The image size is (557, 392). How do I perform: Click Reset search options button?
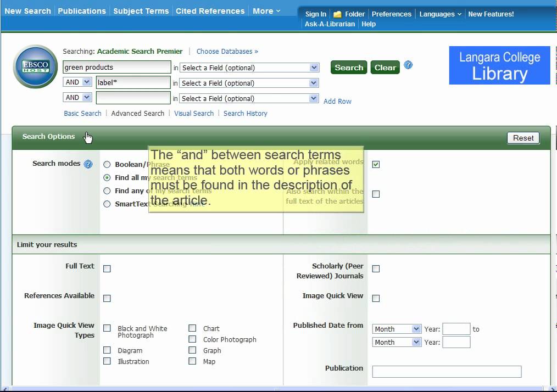click(x=523, y=138)
